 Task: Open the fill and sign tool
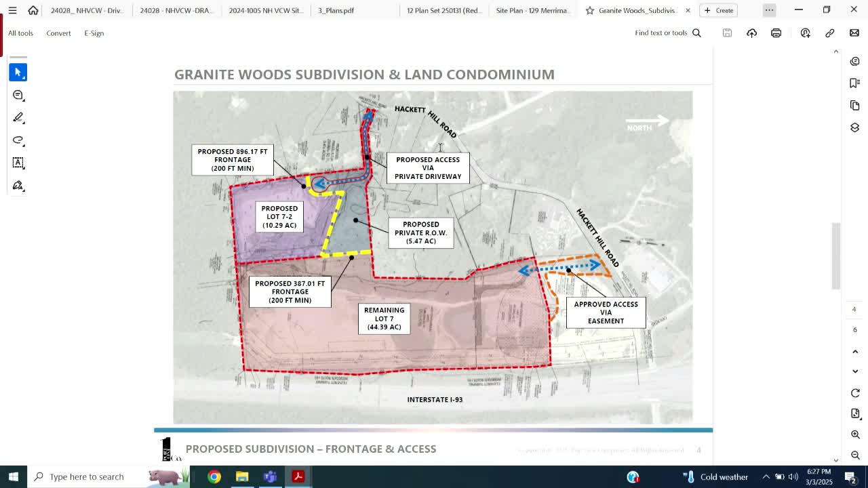tap(18, 186)
